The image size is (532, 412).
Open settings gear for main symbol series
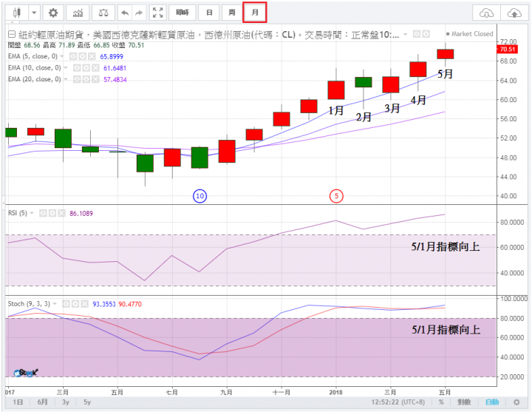tap(426, 34)
